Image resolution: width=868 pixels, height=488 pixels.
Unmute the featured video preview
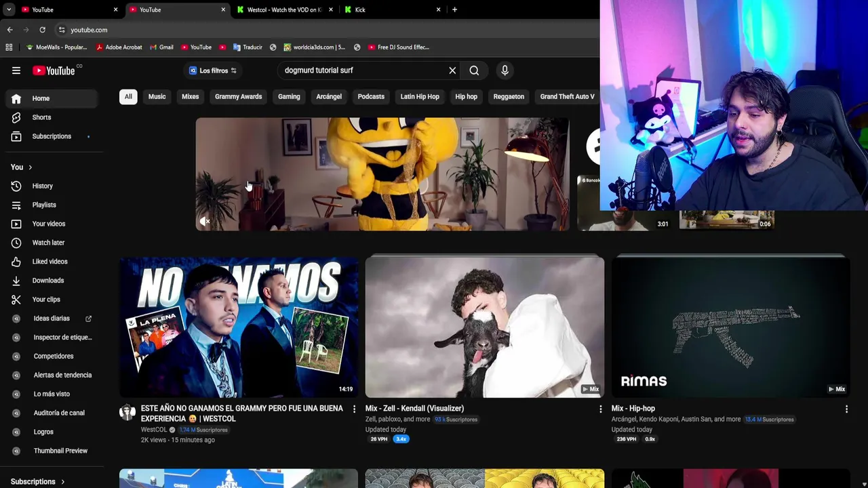pos(205,222)
